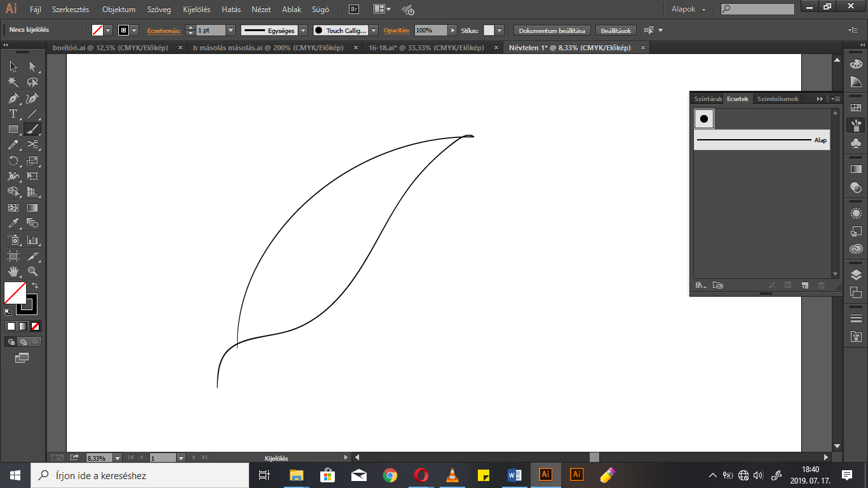Select the Gradient tool in toolbox
Viewport: 868px width, 488px height.
pos(32,208)
